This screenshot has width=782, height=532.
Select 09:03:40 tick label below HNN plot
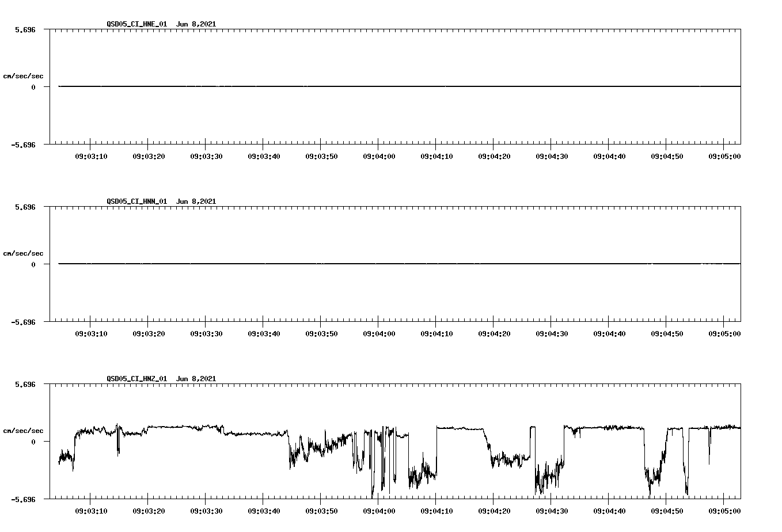pyautogui.click(x=264, y=334)
